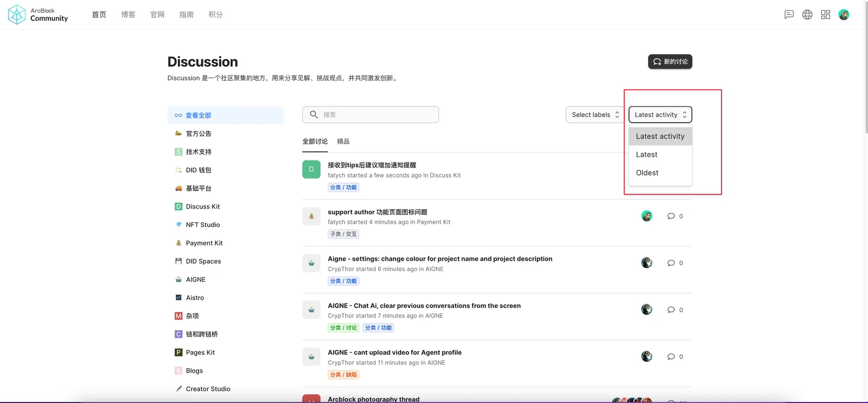Open post support author 功能页面图标问题
Image resolution: width=868 pixels, height=403 pixels.
click(x=378, y=212)
